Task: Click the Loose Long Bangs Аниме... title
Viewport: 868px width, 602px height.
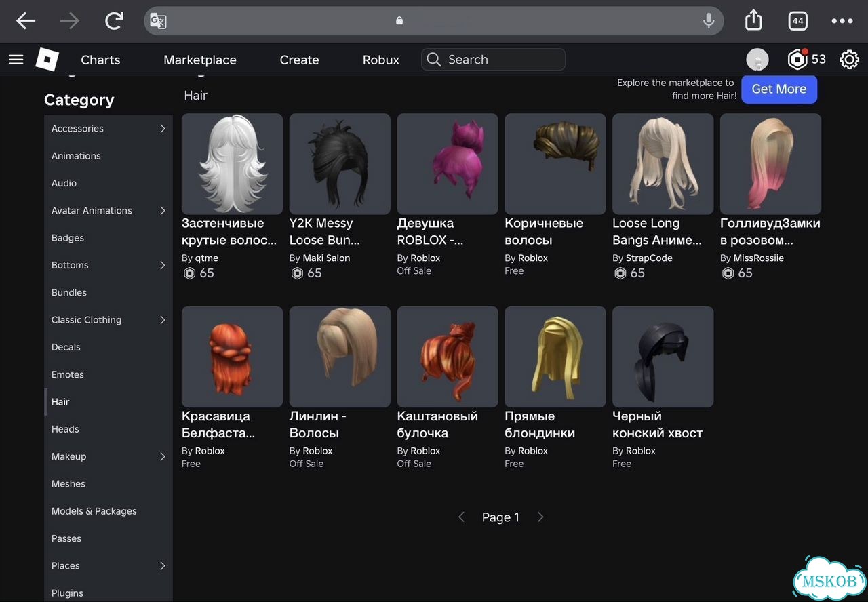Action: 657,232
